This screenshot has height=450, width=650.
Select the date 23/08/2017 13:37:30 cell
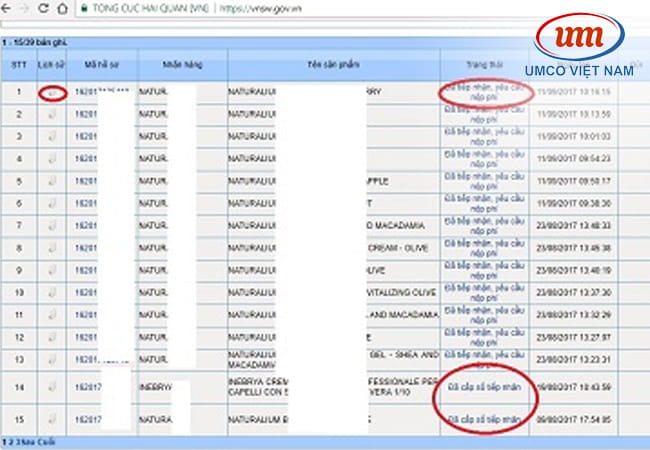pos(574,293)
